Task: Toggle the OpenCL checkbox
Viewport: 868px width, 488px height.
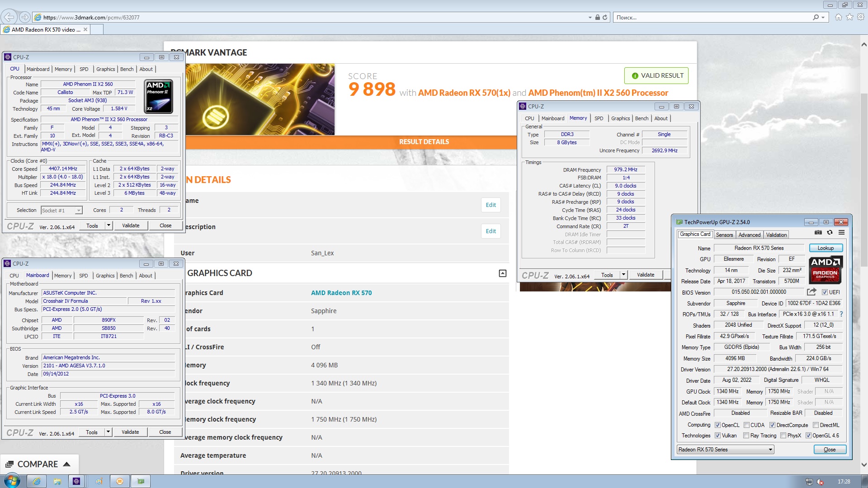Action: (717, 425)
